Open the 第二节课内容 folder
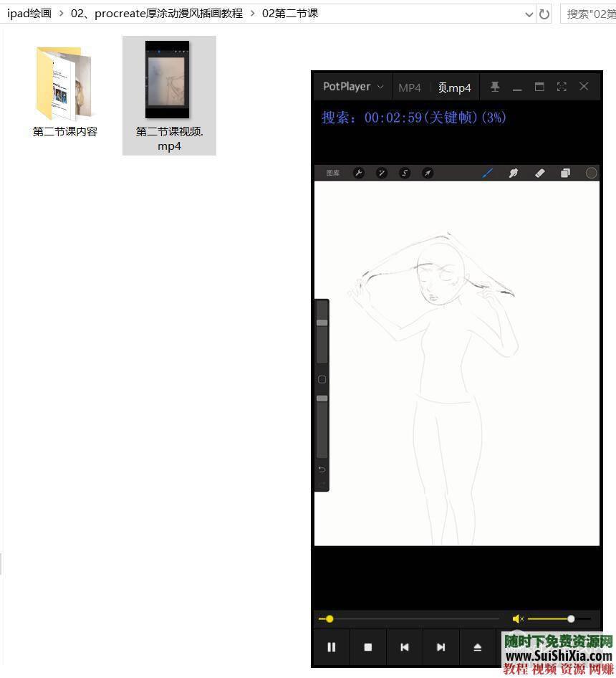 coord(64,82)
